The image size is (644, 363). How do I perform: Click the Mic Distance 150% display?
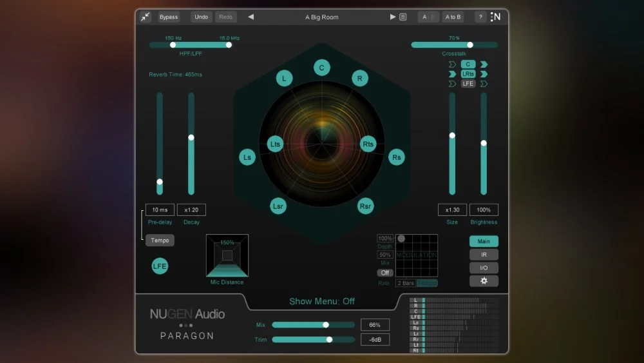tap(227, 255)
